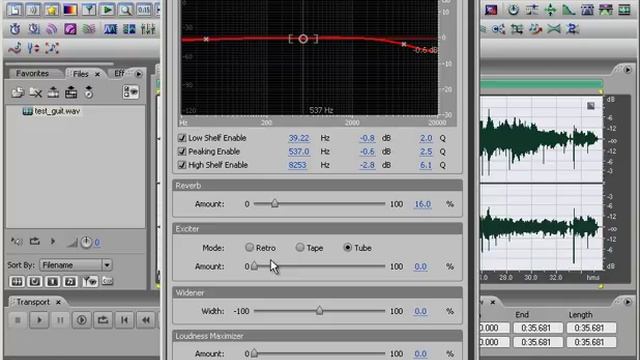The image size is (640, 360).
Task: Select test_guit.wav in the Files list
Action: (57, 111)
